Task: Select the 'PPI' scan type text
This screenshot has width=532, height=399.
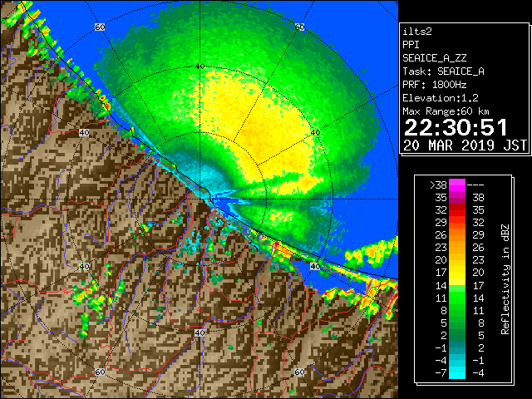Action: pyautogui.click(x=411, y=45)
